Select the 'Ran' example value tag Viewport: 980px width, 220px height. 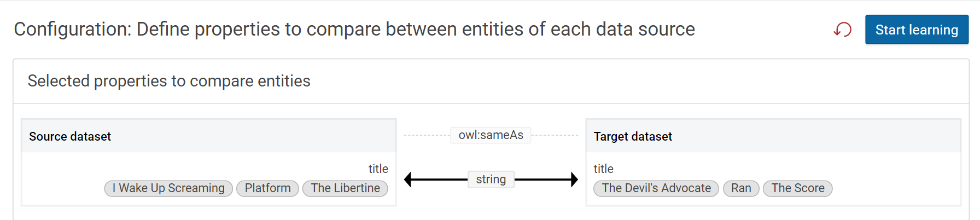[x=741, y=188]
